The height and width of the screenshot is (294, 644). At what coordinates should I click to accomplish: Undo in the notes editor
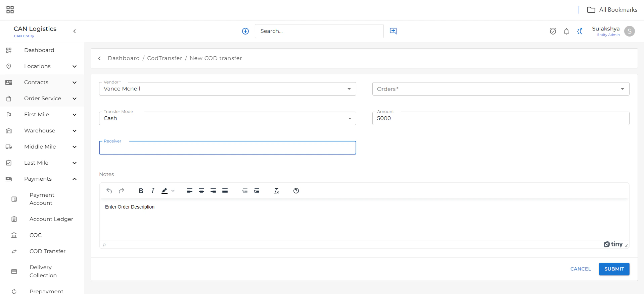109,191
